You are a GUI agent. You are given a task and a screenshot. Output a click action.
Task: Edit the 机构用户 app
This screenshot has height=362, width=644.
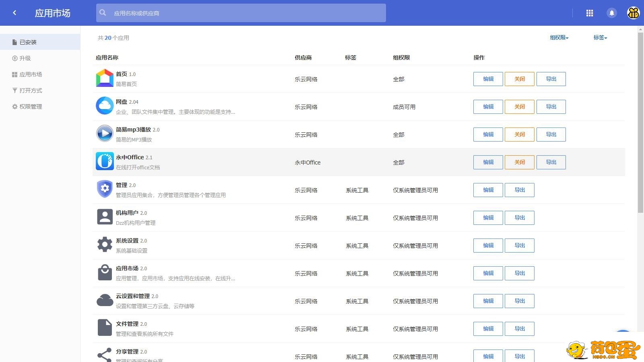(488, 218)
